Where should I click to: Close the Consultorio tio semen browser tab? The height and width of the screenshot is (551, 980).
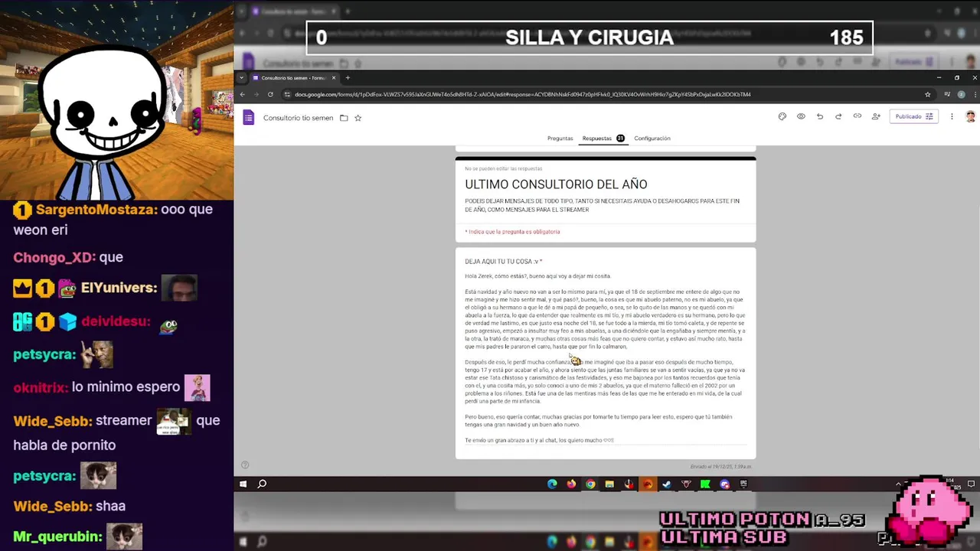coord(333,77)
